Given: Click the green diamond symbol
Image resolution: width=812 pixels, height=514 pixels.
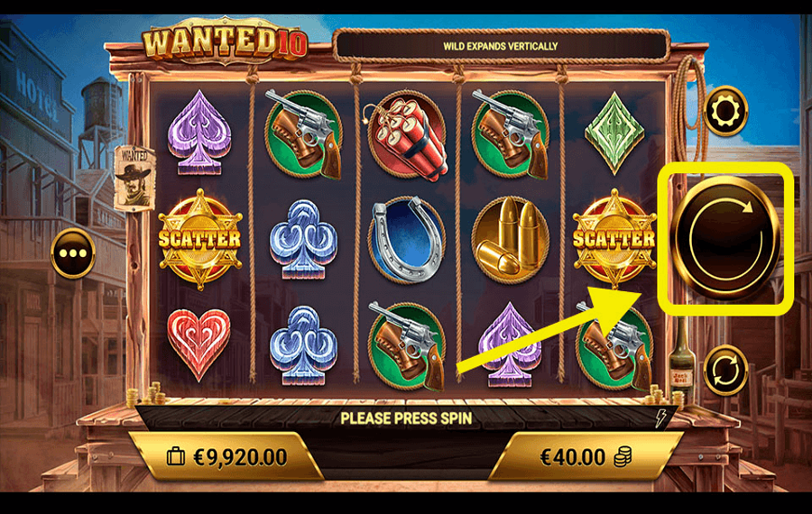Looking at the screenshot, I should point(614,133).
